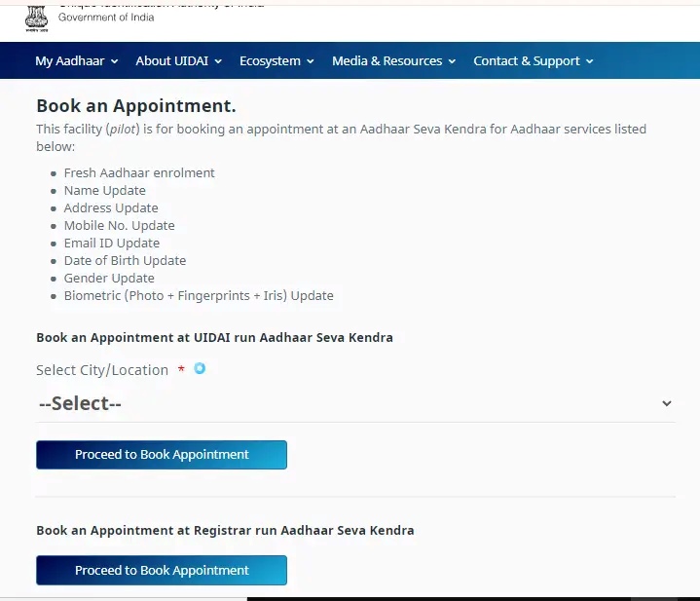The width and height of the screenshot is (700, 601).
Task: Click the Government of India emblem logo
Action: click(37, 19)
